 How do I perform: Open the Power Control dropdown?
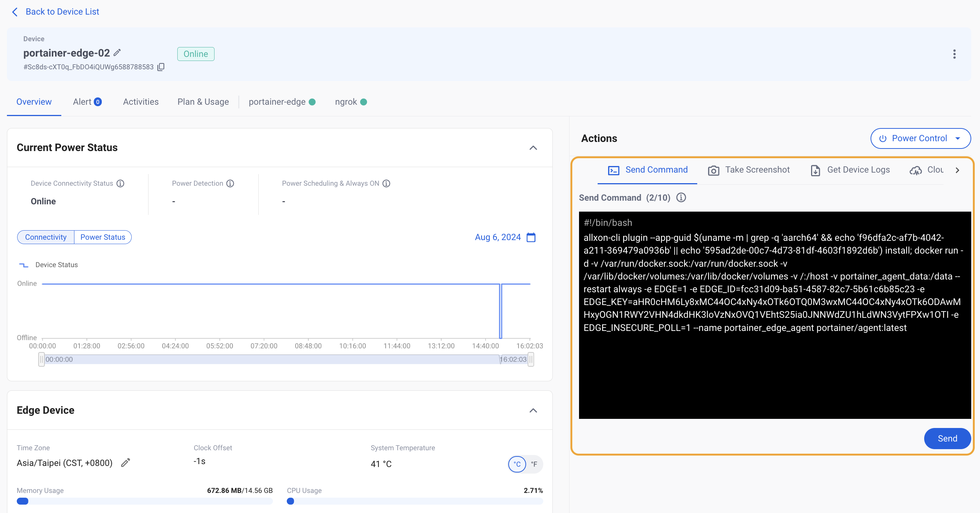coord(920,139)
